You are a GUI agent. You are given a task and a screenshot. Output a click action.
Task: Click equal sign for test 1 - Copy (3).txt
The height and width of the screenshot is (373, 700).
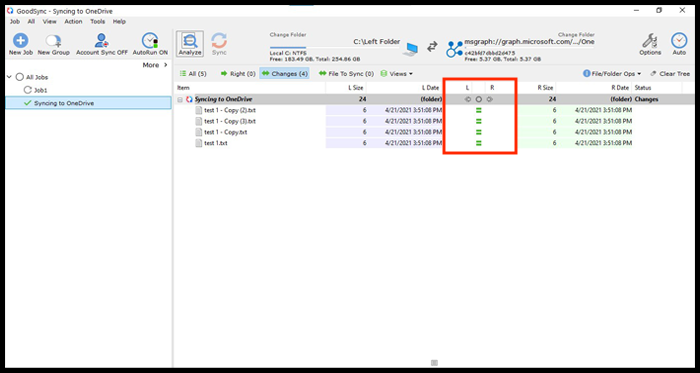click(479, 121)
